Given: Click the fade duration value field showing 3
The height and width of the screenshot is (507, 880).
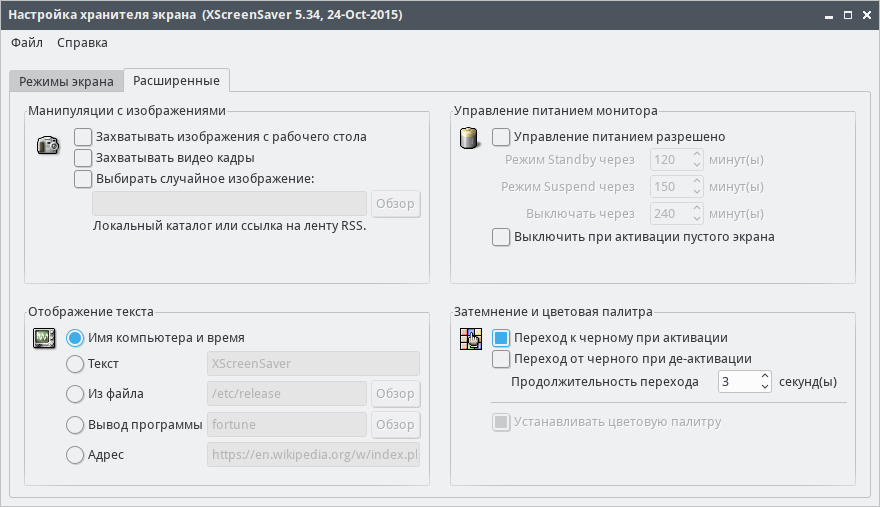Looking at the screenshot, I should tap(739, 382).
